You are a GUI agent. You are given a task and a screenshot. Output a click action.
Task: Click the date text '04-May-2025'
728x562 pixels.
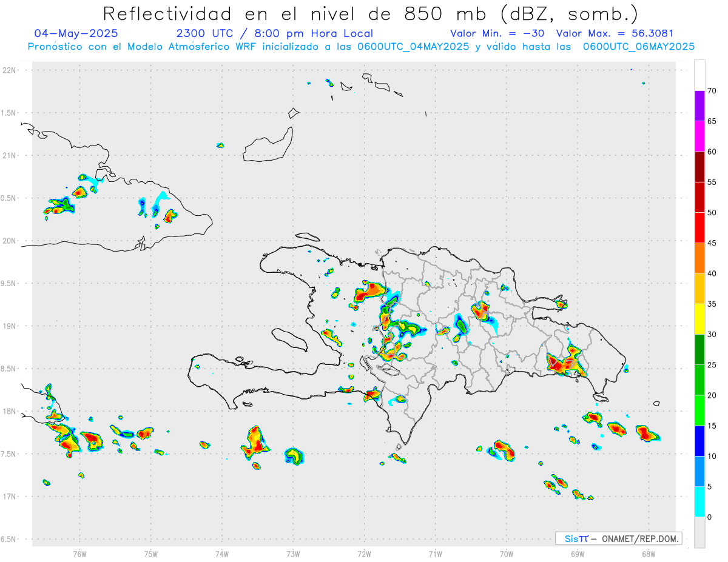pos(76,33)
